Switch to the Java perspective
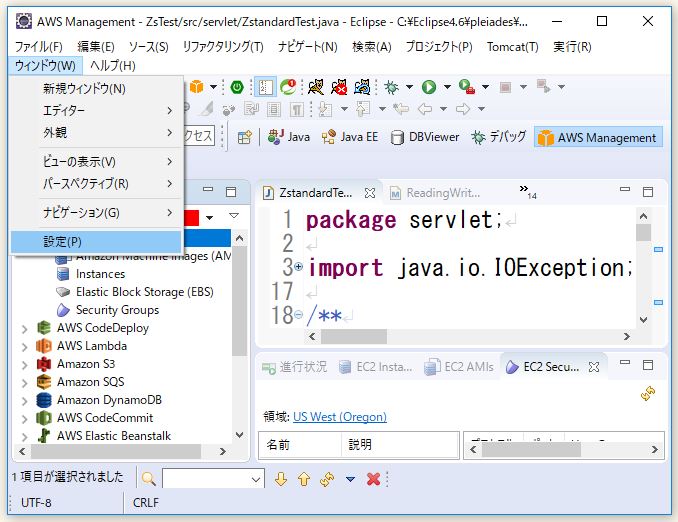 coord(289,137)
